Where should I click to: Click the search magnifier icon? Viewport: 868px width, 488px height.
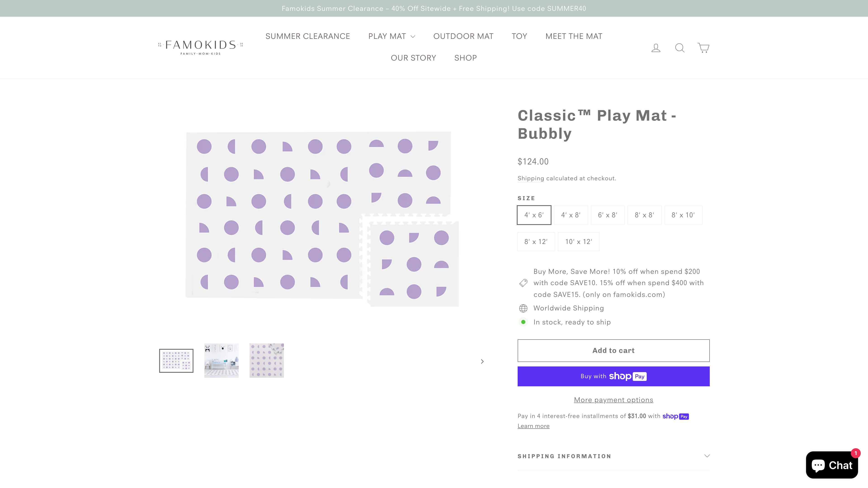[680, 48]
